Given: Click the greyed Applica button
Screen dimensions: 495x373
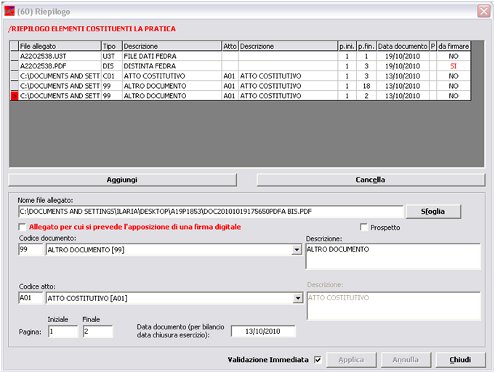Looking at the screenshot, I should pos(351,360).
